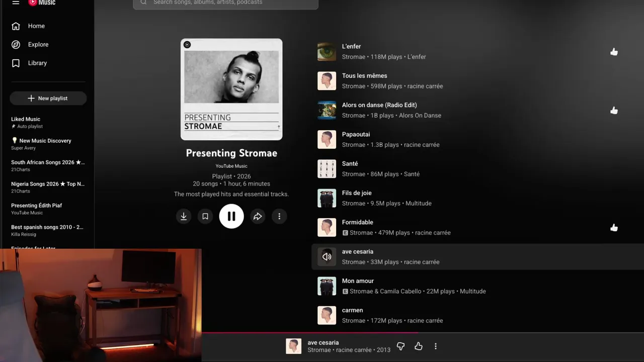Select the Papaoutai song title
This screenshot has width=644, height=362.
(x=356, y=134)
